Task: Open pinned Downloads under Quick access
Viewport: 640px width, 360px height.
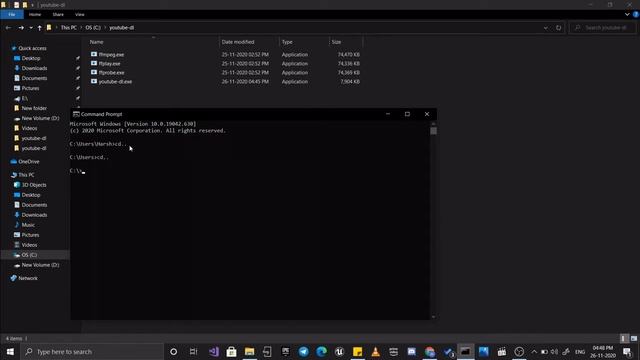Action: 34,68
